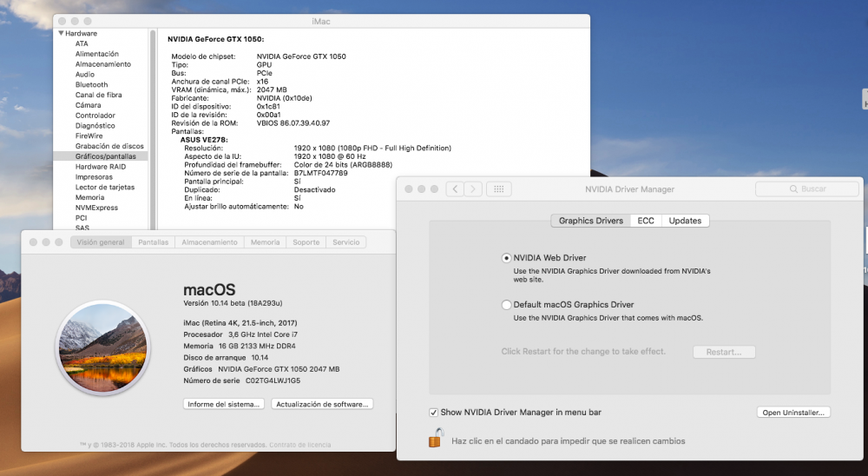
Task: Open the Memoria tab
Action: click(x=265, y=242)
